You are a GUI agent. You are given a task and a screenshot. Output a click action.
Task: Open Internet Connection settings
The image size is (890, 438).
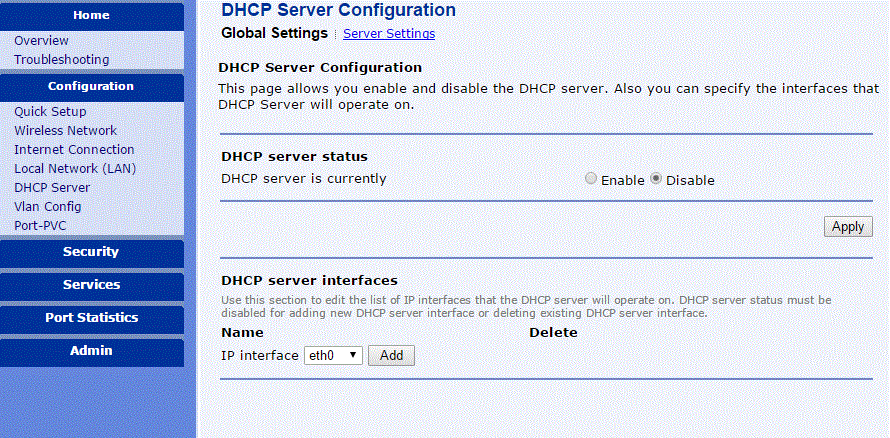coord(74,150)
